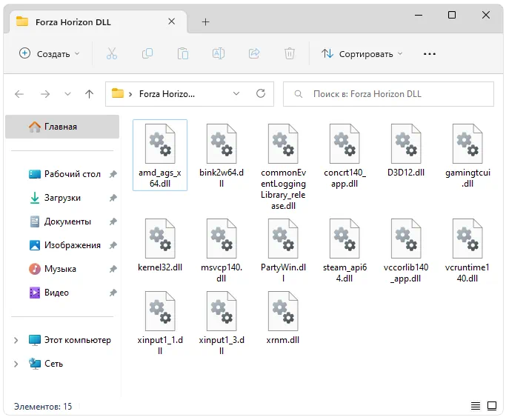Expand Сеть tree node
This screenshot has width=506, height=420.
click(x=16, y=364)
